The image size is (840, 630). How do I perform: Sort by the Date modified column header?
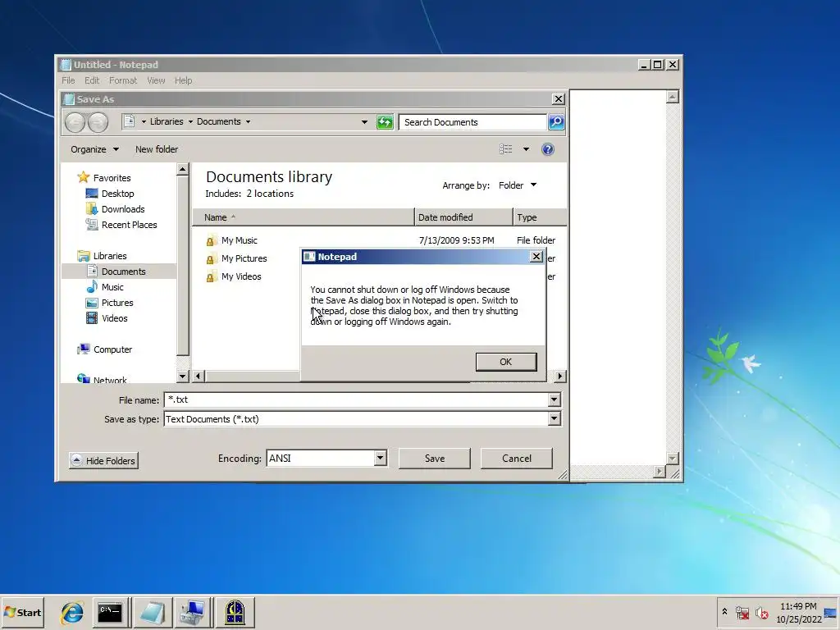463,217
